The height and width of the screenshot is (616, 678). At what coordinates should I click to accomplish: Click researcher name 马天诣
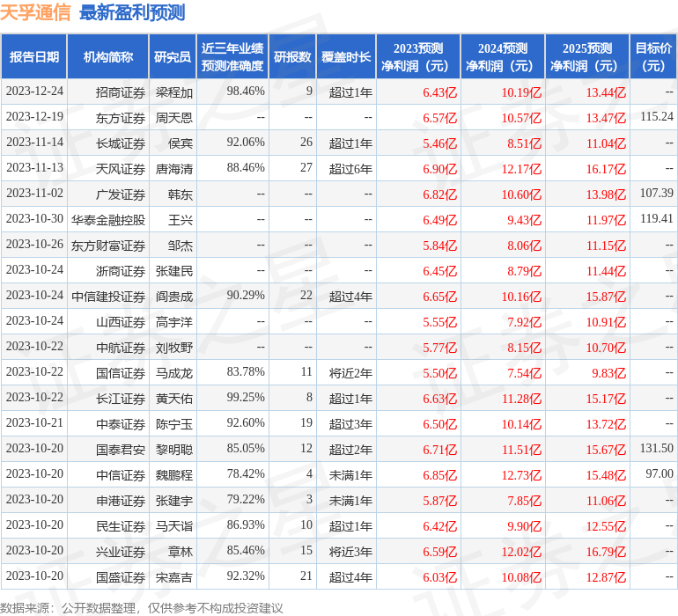[x=174, y=526]
